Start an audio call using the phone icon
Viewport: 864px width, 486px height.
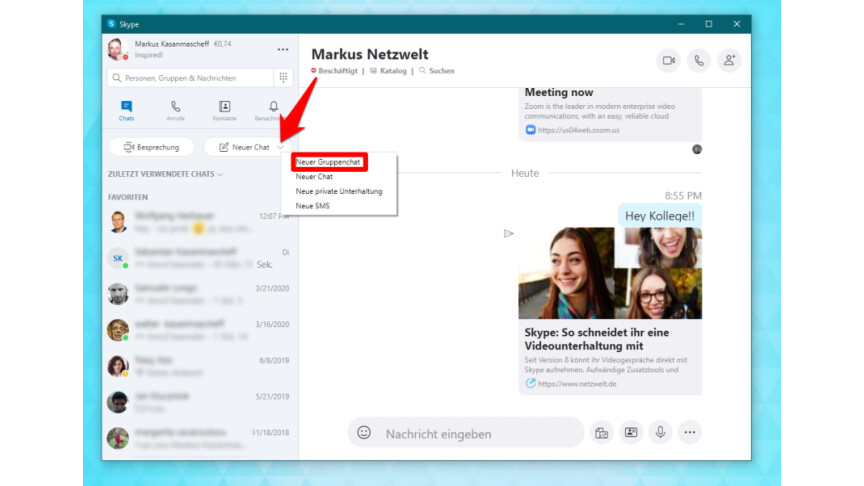[x=699, y=61]
